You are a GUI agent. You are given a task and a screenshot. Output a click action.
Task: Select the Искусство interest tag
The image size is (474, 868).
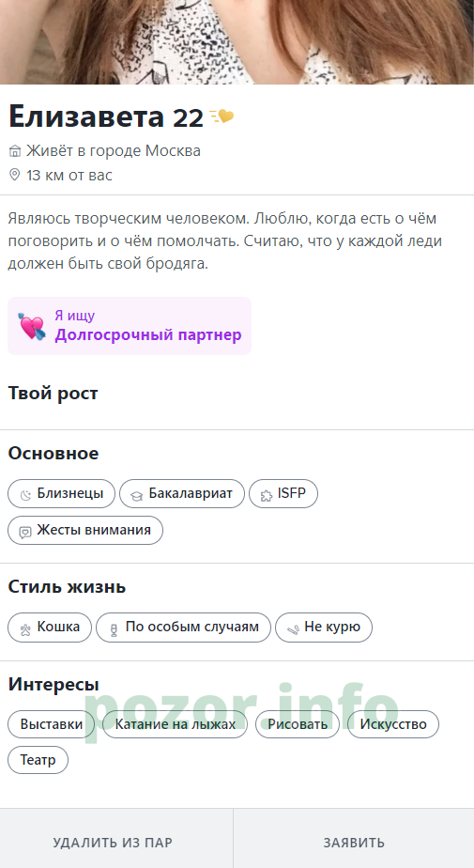[x=393, y=724]
